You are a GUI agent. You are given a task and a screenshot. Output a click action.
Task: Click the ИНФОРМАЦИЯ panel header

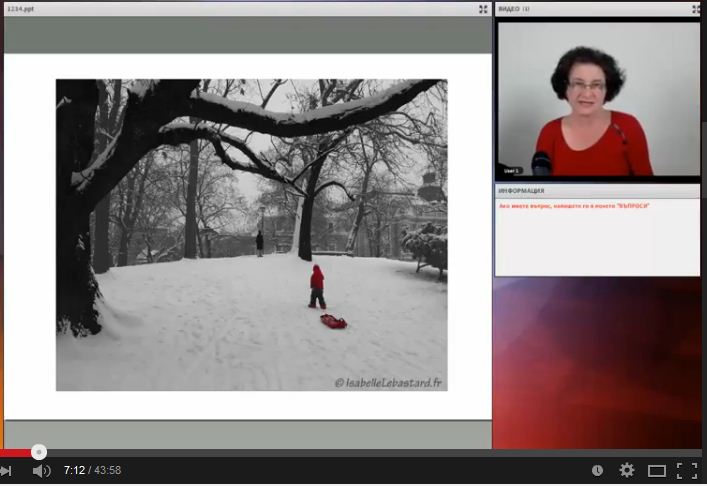pos(521,191)
